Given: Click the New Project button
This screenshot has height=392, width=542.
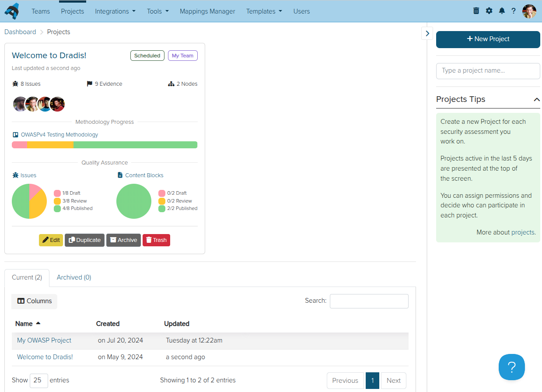Looking at the screenshot, I should point(488,39).
